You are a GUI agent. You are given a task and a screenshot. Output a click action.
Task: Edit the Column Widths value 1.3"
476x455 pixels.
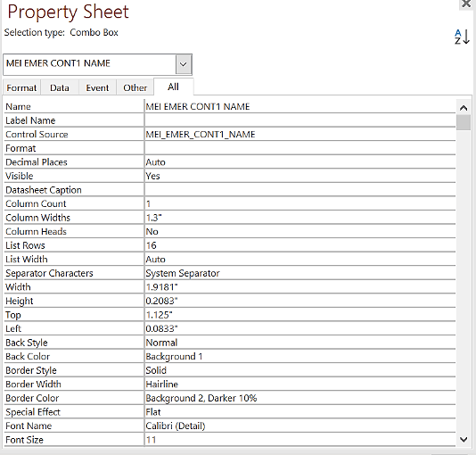300,218
